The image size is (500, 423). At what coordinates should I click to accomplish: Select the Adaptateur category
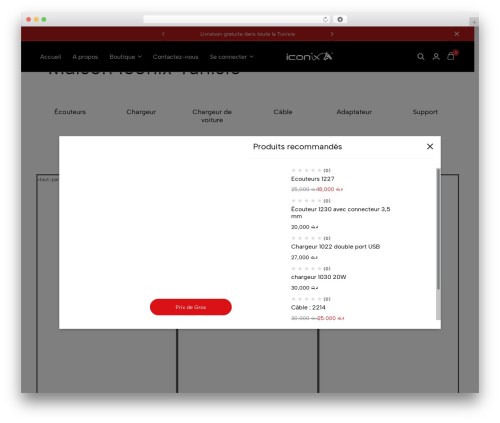click(x=354, y=112)
